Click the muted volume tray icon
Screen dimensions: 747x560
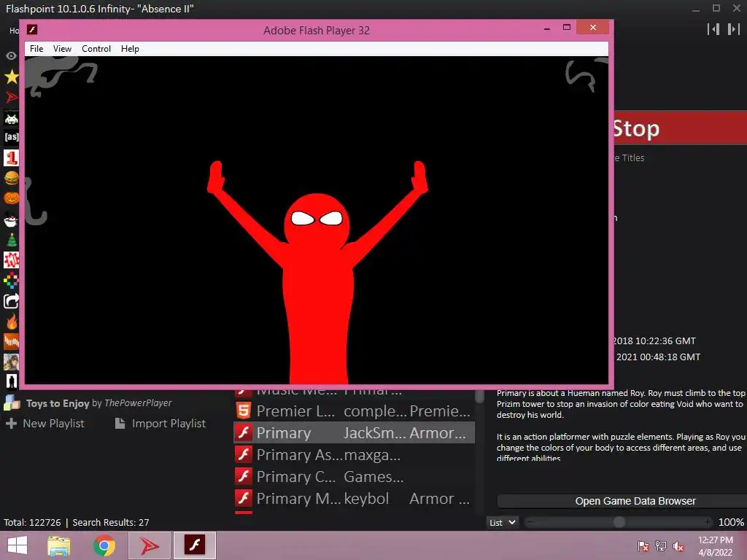(678, 545)
